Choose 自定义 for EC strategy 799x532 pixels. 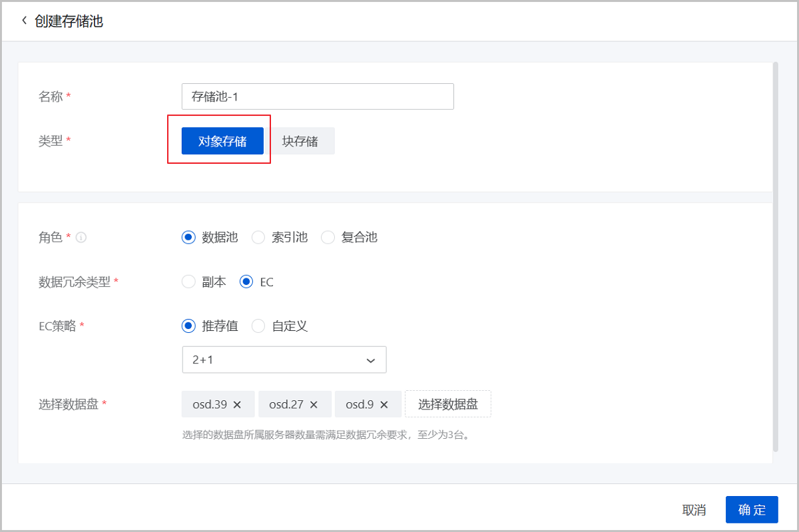[258, 326]
